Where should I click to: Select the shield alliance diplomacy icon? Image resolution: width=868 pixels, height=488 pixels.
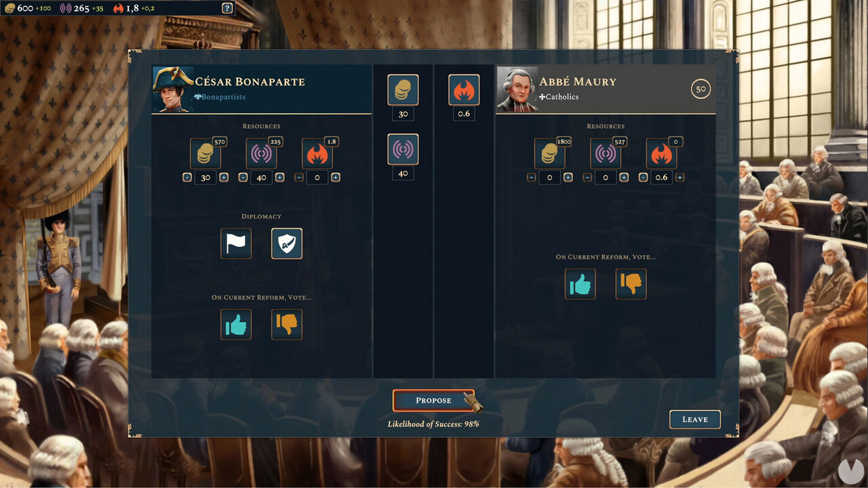(x=287, y=243)
